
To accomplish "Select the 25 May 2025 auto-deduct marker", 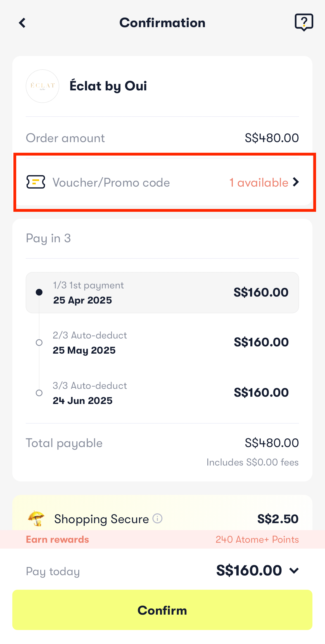I will [x=39, y=342].
